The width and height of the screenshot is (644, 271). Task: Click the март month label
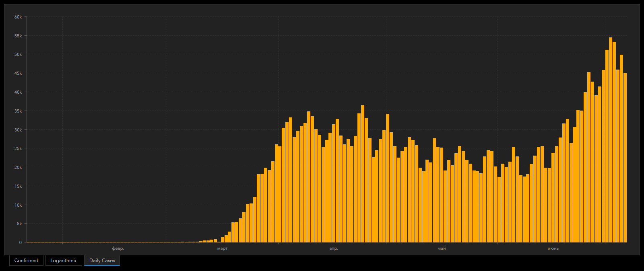point(222,248)
